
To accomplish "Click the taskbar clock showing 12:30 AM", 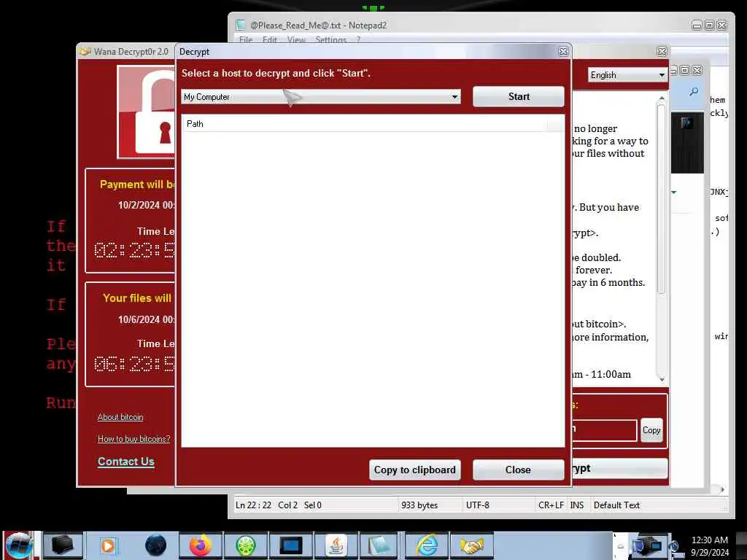I will tap(709, 546).
